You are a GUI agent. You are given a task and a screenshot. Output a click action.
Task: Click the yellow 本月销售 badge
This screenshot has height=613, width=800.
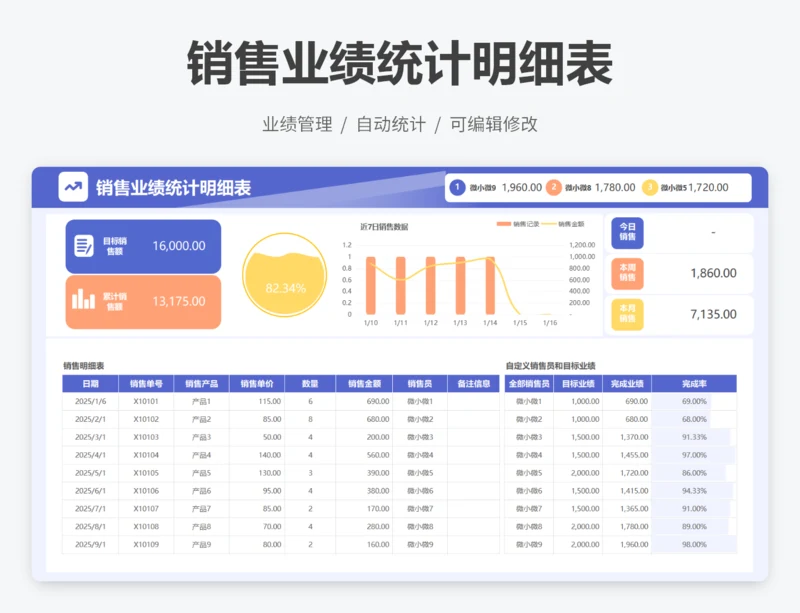pos(628,314)
